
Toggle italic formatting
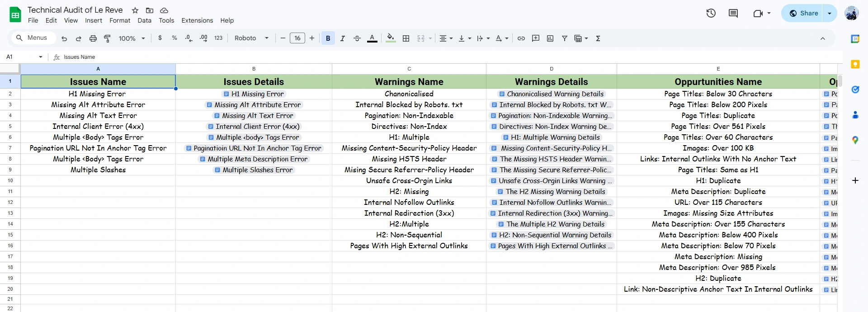[343, 38]
